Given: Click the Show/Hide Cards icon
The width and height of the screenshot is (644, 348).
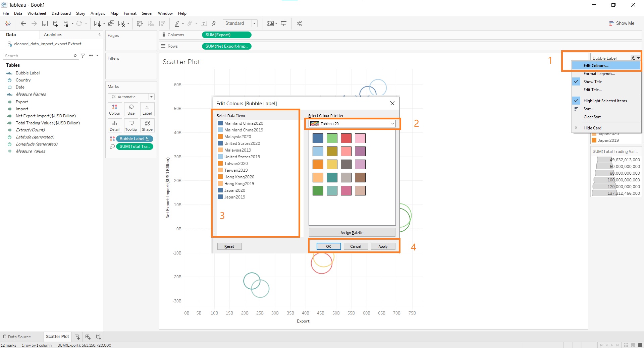Looking at the screenshot, I should click(x=270, y=23).
